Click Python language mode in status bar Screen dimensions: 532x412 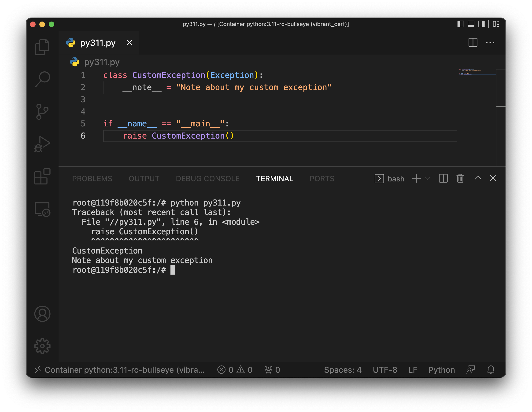click(x=441, y=370)
